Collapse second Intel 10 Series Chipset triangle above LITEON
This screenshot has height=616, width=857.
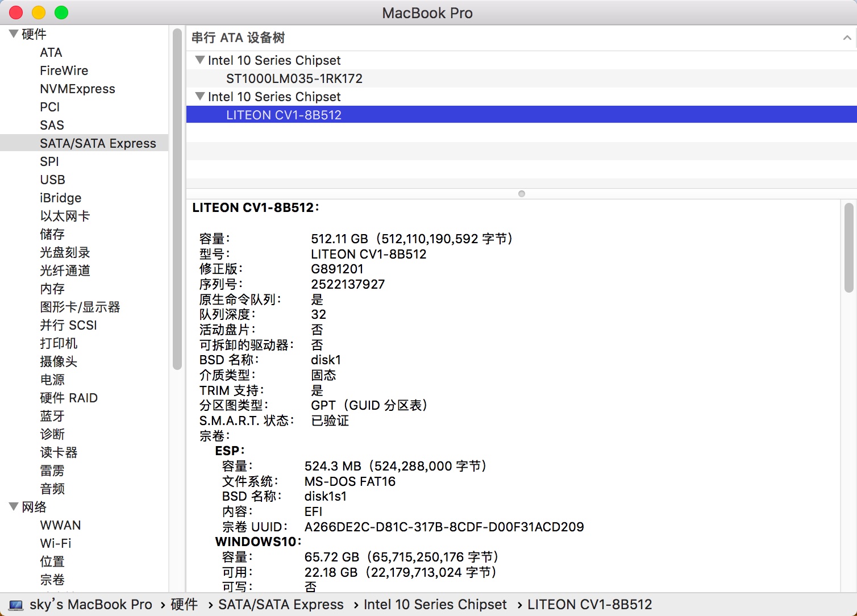point(199,97)
